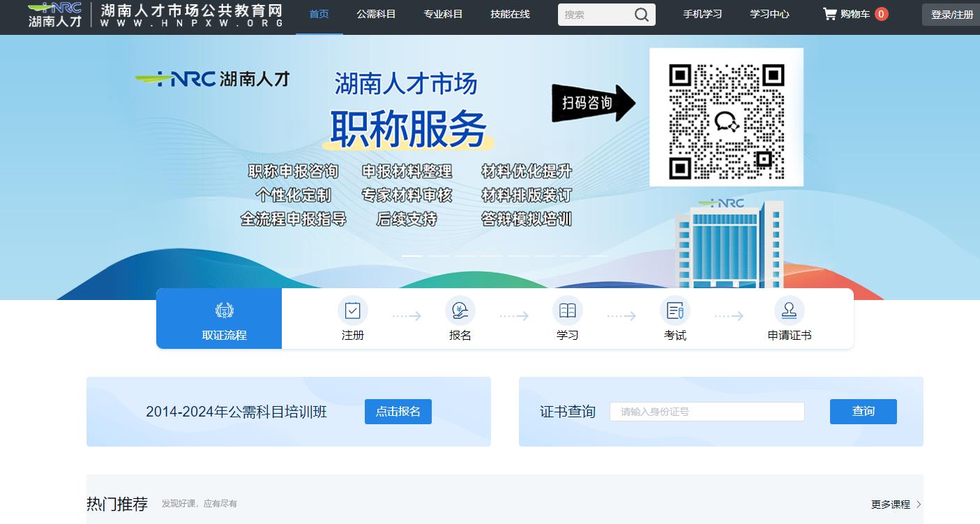Click the cart count badge showing 0
Image resolution: width=980 pixels, height=524 pixels.
click(881, 14)
